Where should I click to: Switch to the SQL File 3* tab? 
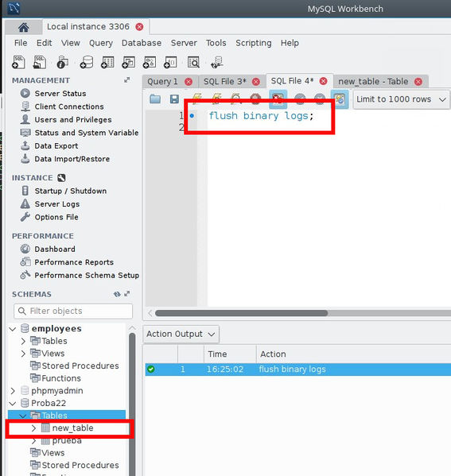[224, 82]
